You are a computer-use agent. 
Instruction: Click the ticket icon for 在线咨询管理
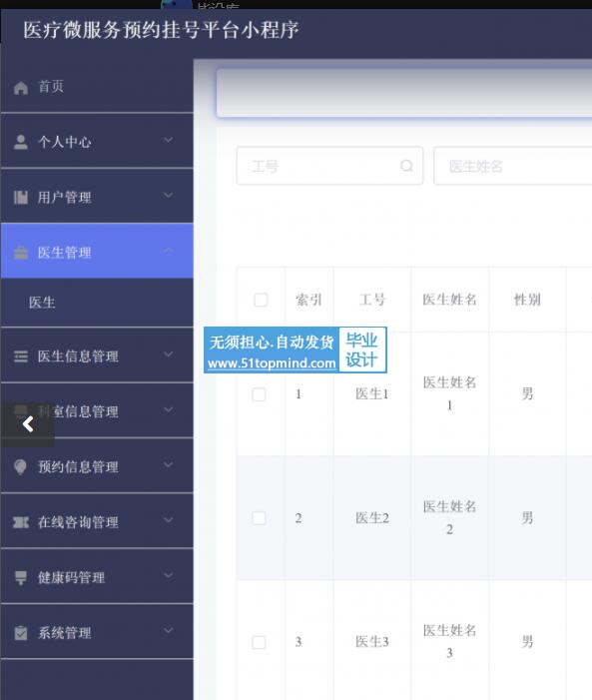point(21,522)
